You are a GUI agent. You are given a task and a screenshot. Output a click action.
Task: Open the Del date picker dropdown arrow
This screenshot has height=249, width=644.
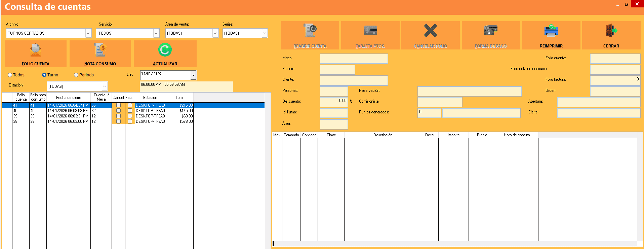click(x=193, y=75)
